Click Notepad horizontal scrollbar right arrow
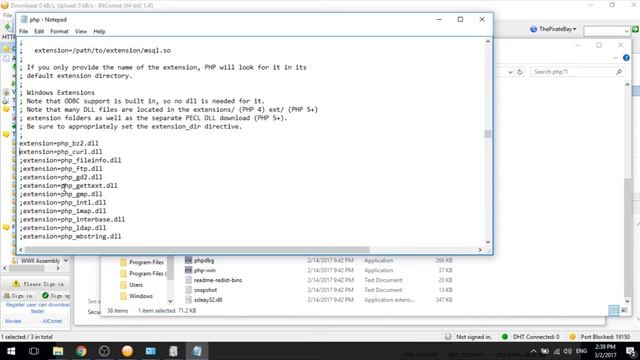This screenshot has width=640, height=360. coord(480,250)
